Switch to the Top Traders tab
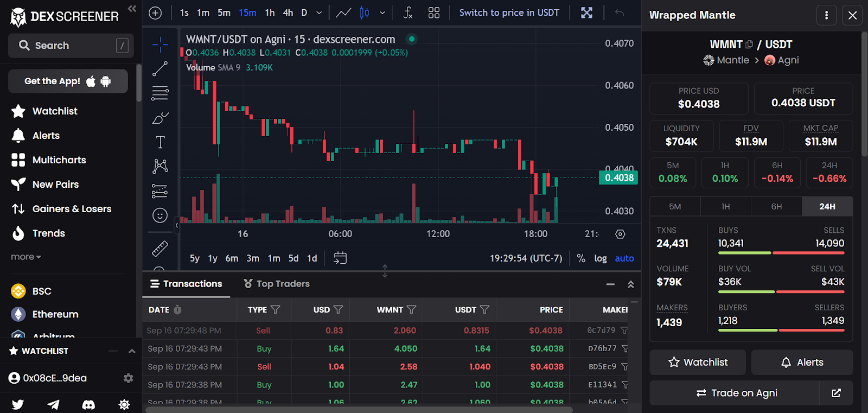 (x=277, y=284)
